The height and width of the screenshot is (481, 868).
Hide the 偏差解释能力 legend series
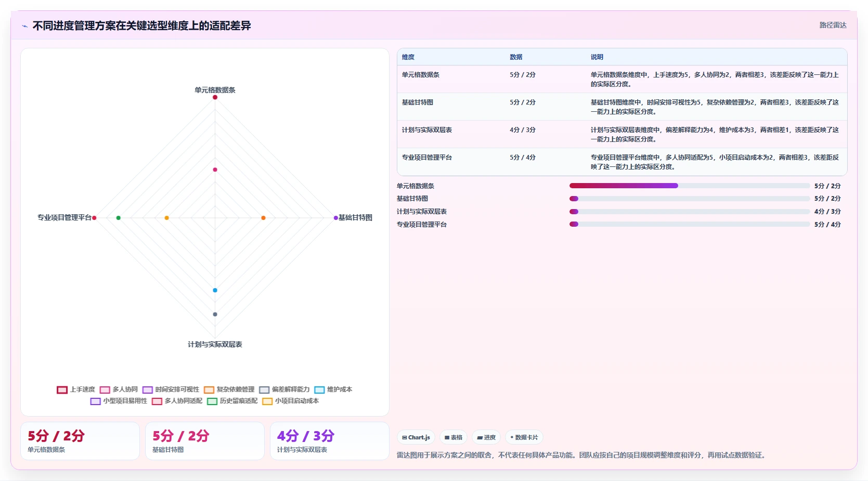(284, 389)
